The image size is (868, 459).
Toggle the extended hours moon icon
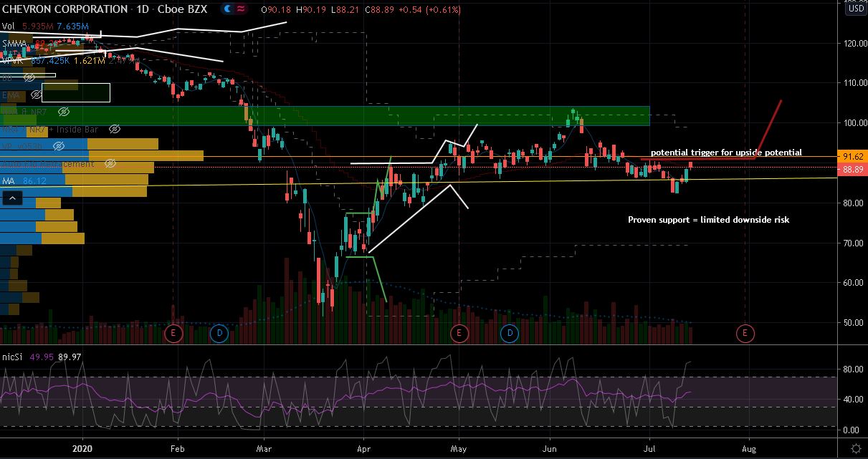pyautogui.click(x=229, y=10)
